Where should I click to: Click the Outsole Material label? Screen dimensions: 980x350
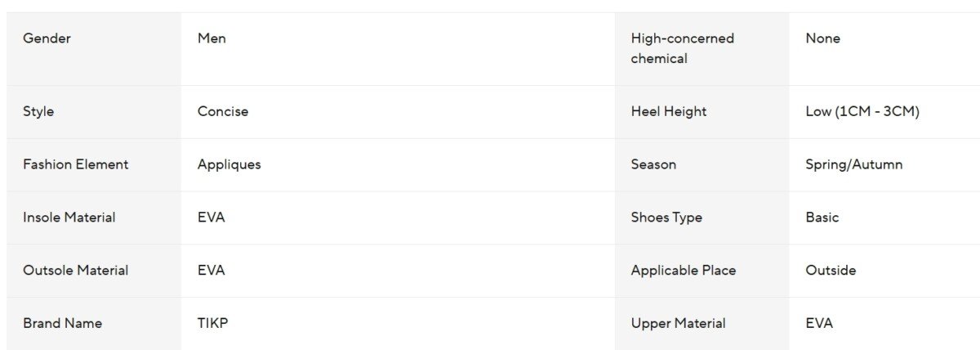pos(75,271)
